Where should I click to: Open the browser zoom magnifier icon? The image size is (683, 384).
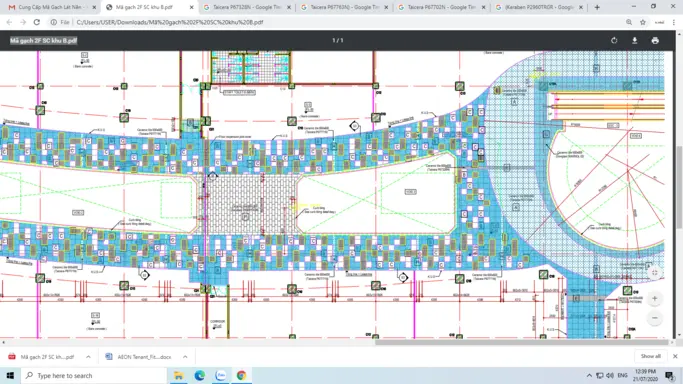pos(629,22)
